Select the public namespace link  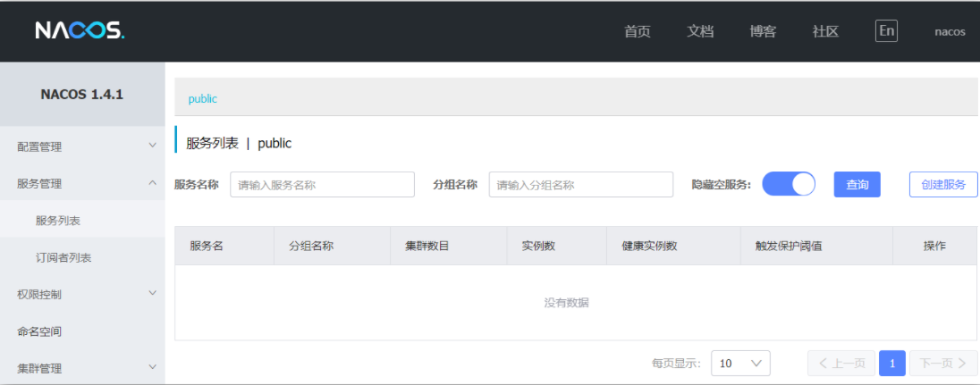pos(202,99)
